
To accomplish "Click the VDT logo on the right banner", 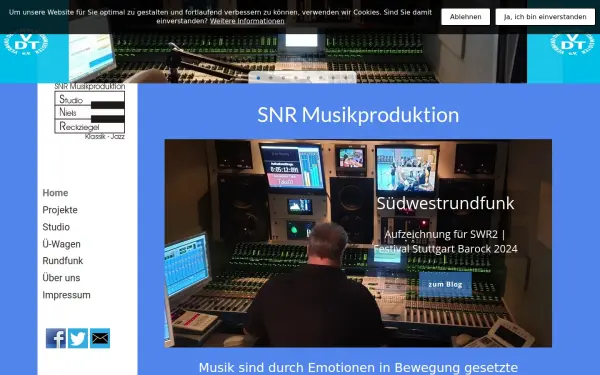I will click(x=572, y=44).
